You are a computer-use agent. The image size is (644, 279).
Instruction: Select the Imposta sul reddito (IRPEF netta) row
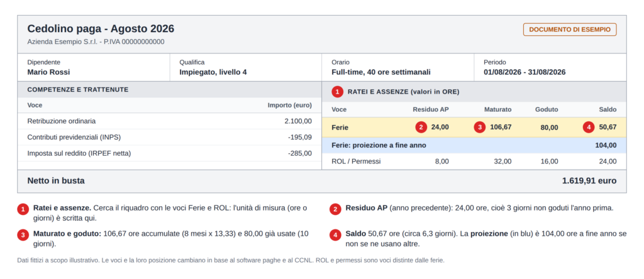tap(169, 153)
